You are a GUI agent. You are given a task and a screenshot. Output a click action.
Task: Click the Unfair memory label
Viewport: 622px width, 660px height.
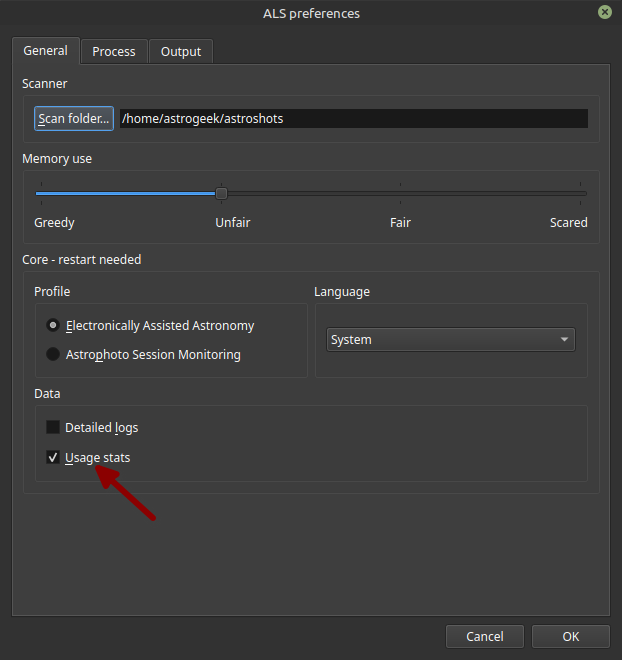tap(233, 222)
